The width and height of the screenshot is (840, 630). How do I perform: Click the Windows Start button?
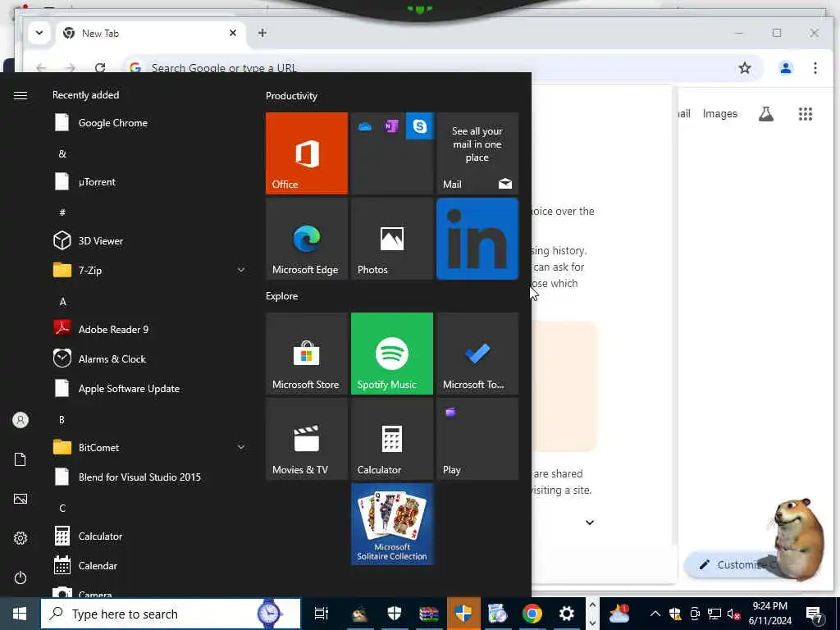click(x=20, y=614)
